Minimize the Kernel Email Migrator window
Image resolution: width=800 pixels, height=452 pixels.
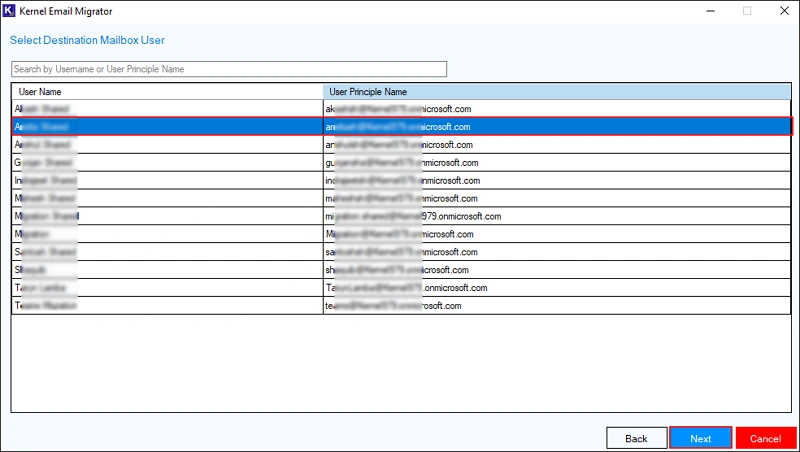coord(710,11)
